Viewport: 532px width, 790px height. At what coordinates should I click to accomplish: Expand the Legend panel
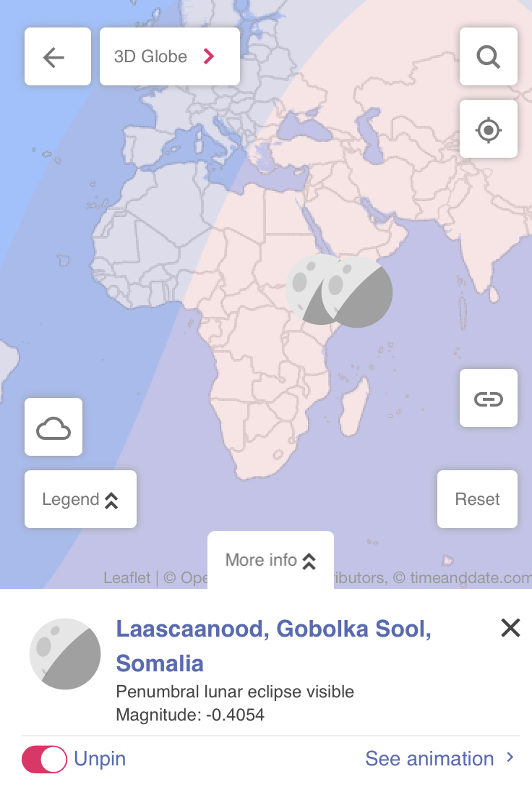click(80, 499)
